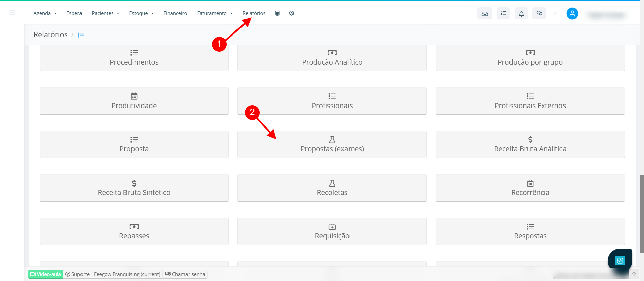The width and height of the screenshot is (644, 281).
Task: Click the medkit icon above Requisição
Action: pyautogui.click(x=332, y=227)
